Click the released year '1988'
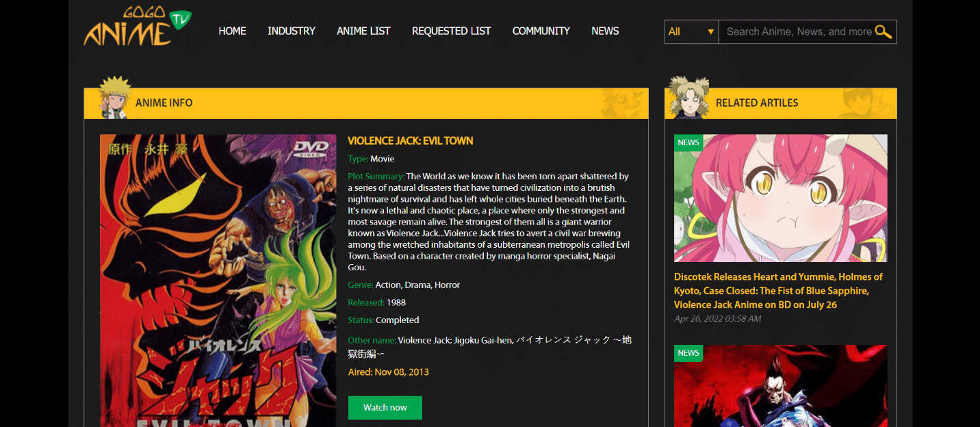980x427 pixels. click(396, 302)
